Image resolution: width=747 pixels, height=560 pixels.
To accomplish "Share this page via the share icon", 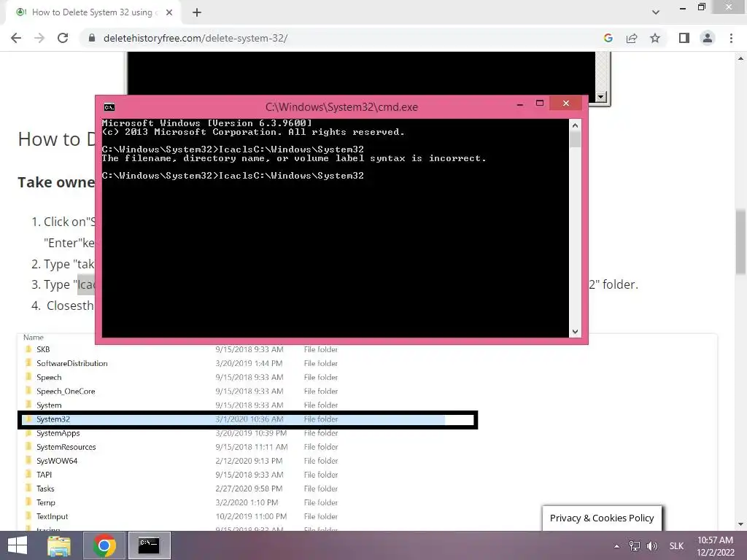I will (632, 38).
